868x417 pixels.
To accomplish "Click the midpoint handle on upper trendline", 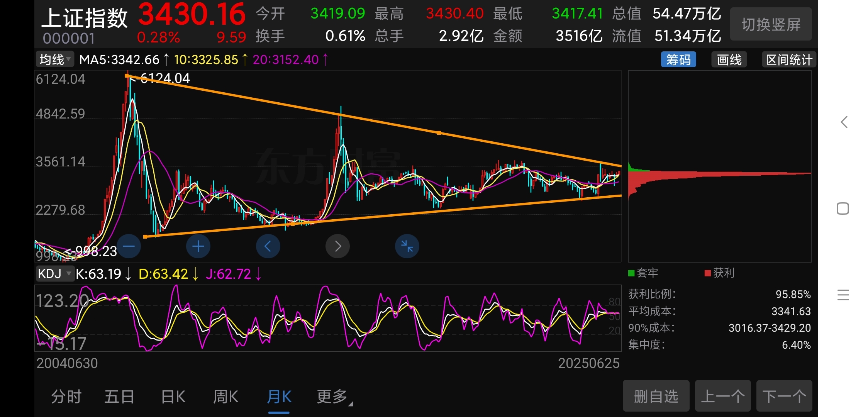I will (x=439, y=133).
